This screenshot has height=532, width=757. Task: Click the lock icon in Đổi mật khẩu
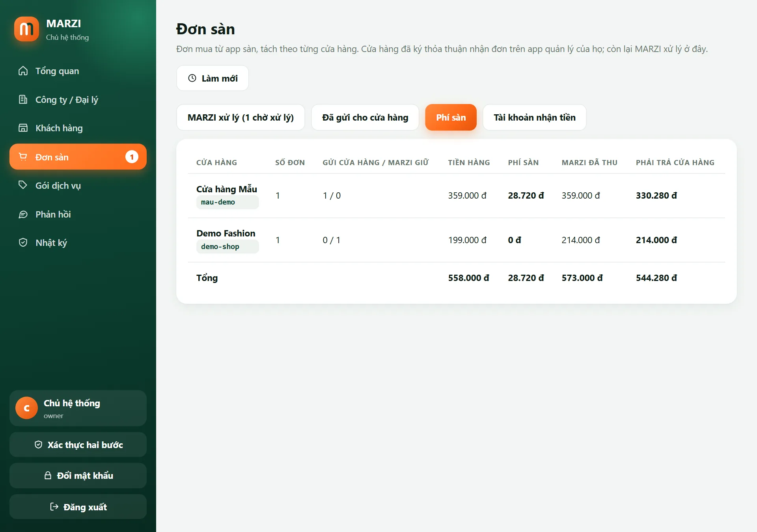48,475
